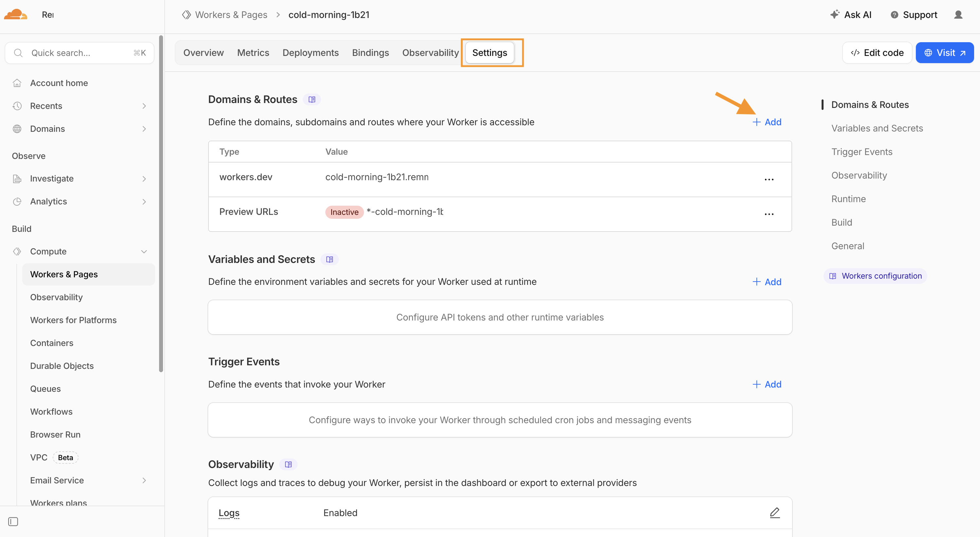980x537 pixels.
Task: Switch to the Overview tab
Action: pos(204,53)
